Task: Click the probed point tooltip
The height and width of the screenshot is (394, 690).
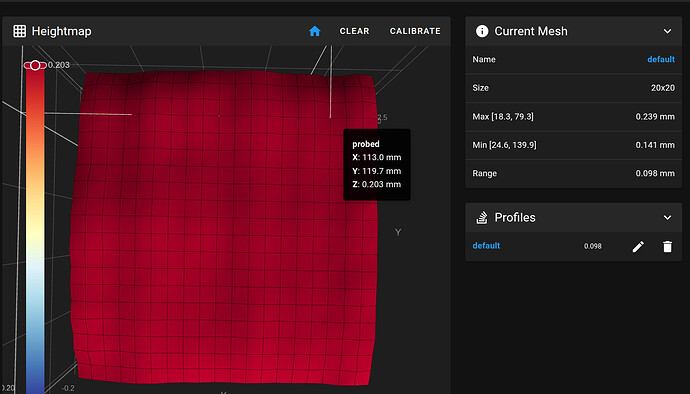Action: click(377, 164)
